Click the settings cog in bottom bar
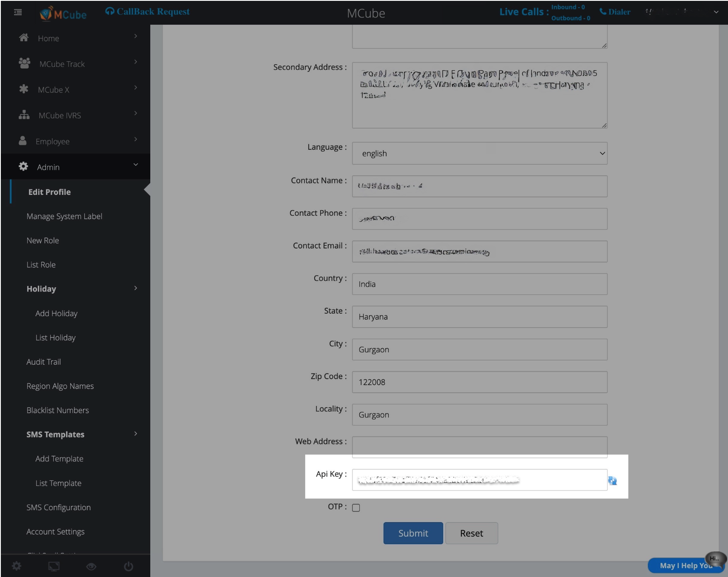This screenshot has height=577, width=728. pos(17,566)
